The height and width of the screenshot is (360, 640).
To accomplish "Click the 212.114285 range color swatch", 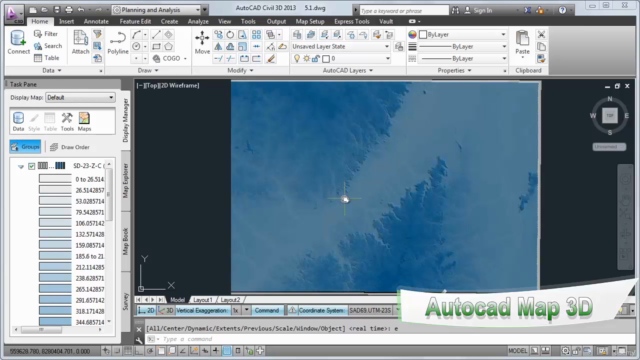I will click(55, 267).
